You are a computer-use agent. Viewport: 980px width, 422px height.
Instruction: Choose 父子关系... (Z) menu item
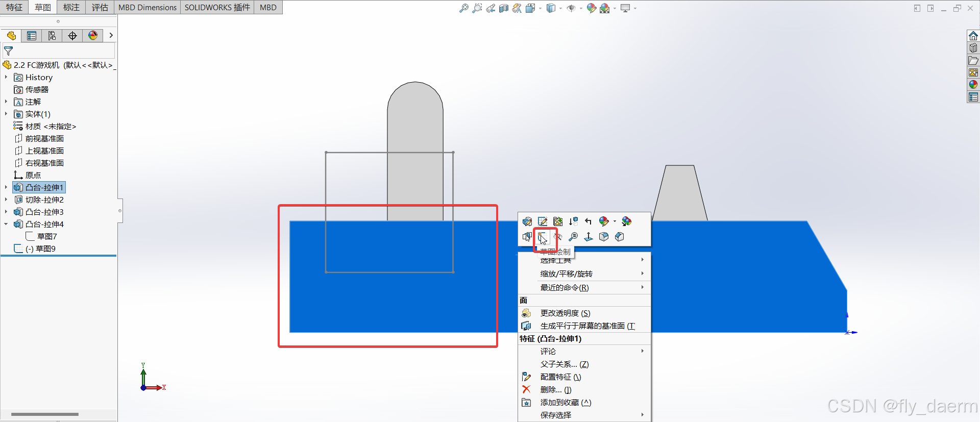coord(584,364)
